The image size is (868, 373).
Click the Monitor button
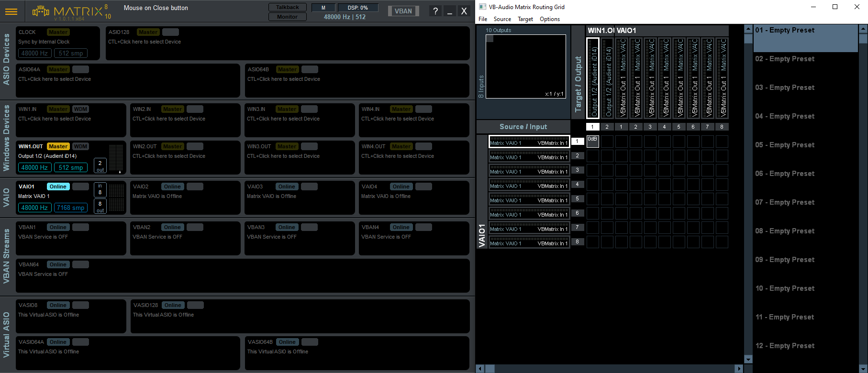(287, 17)
